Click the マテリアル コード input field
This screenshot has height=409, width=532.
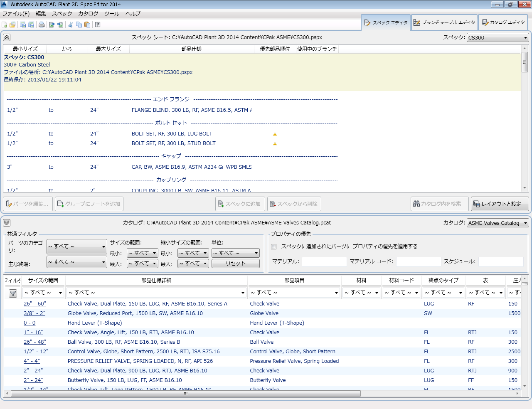tap(419, 261)
